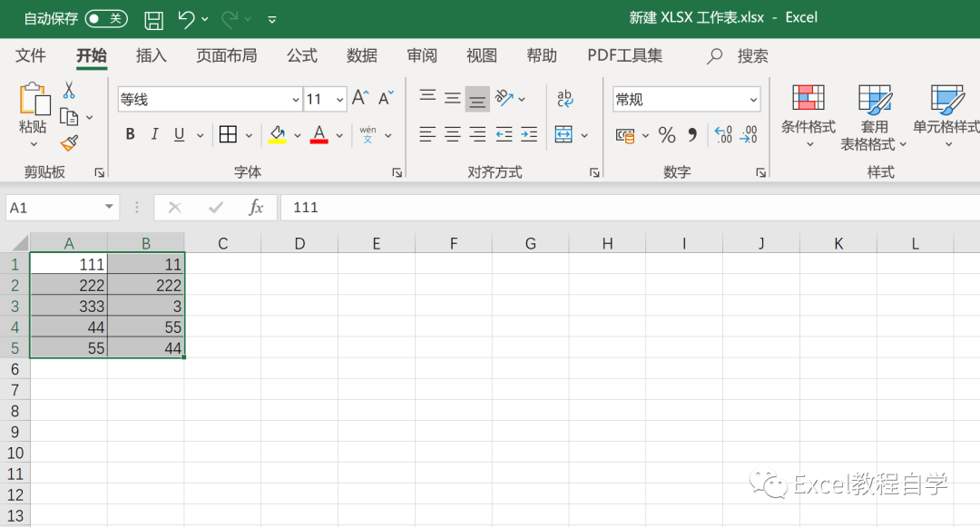Screen dimensions: 980x527
Task: Open the Name Box A1 dropdown
Action: pos(109,207)
